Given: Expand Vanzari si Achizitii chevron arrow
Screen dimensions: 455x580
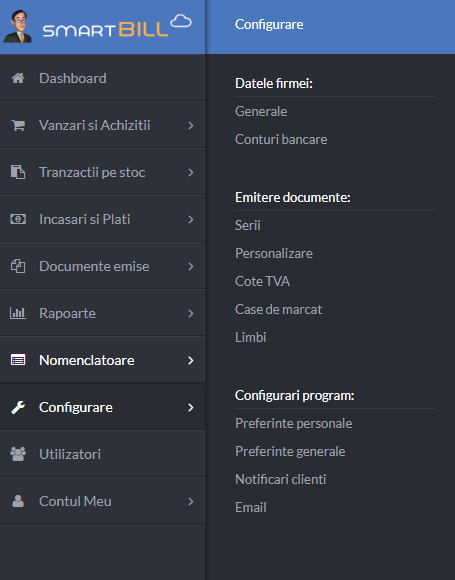Looking at the screenshot, I should click(x=191, y=125).
